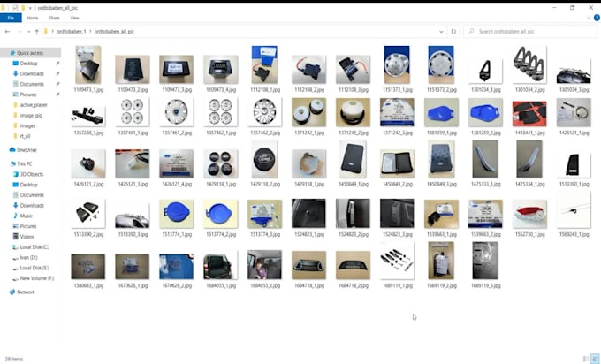Select RS badge image 1670626_2.jpg
The image size is (601, 364).
point(176,266)
